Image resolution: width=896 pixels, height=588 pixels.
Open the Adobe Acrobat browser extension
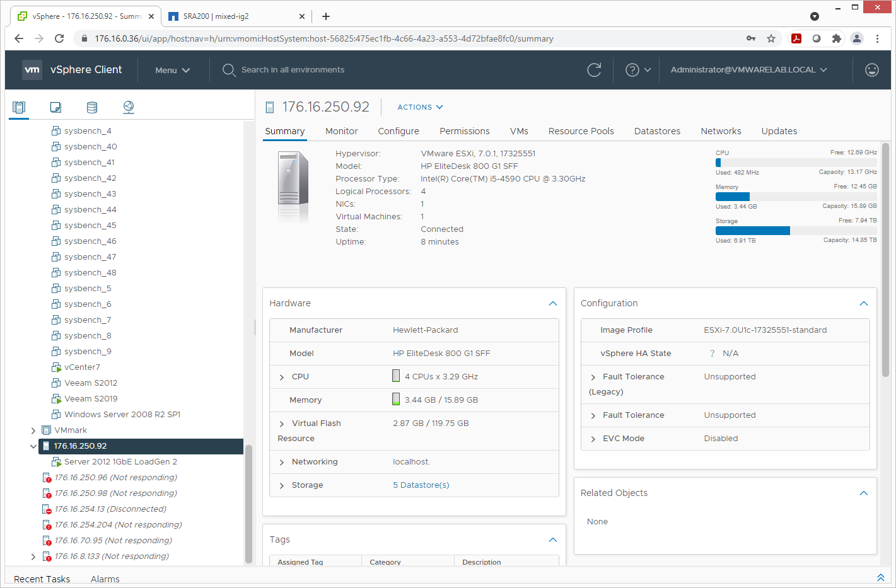point(796,38)
